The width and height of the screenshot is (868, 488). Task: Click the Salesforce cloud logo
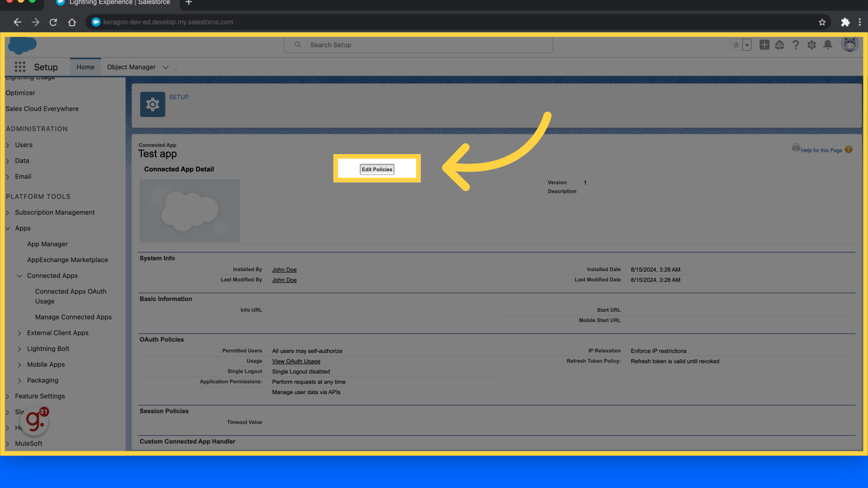pyautogui.click(x=22, y=45)
